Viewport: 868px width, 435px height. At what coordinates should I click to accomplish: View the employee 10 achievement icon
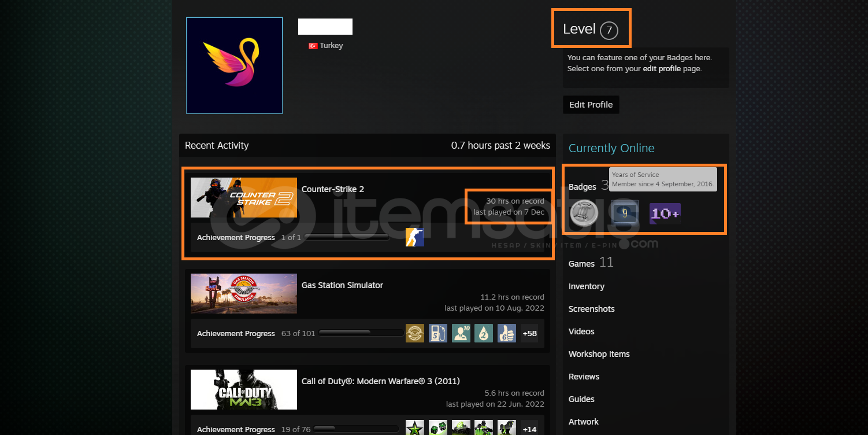point(461,333)
